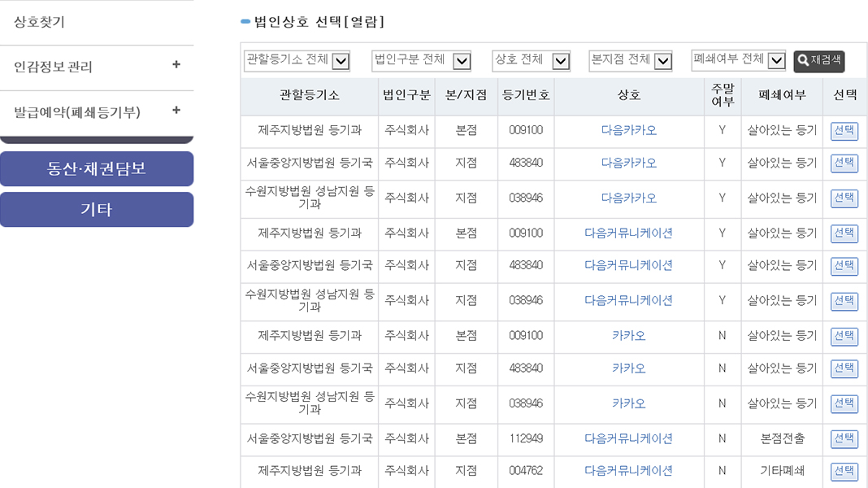Click 선택 for 카카오 009100 row
Screen dimensions: 868x488
coord(844,337)
